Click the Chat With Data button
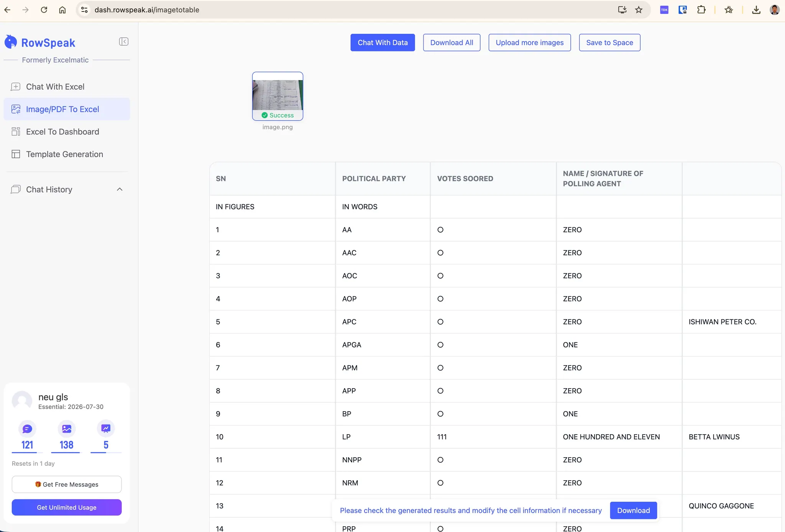 pyautogui.click(x=383, y=43)
